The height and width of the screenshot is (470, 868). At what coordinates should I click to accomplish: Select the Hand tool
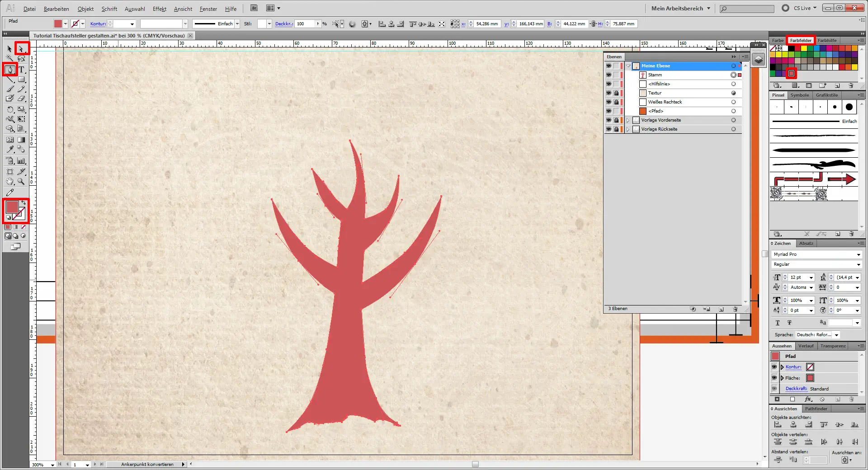pos(10,182)
